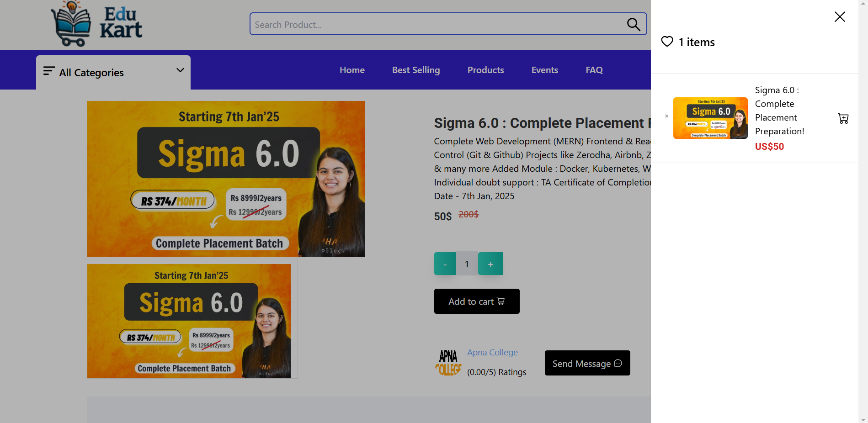Click the quantity value field
Image resolution: width=868 pixels, height=423 pixels.
tap(467, 264)
